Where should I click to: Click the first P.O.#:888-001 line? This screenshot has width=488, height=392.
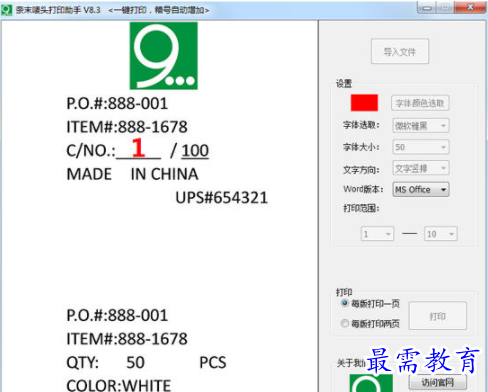117,104
